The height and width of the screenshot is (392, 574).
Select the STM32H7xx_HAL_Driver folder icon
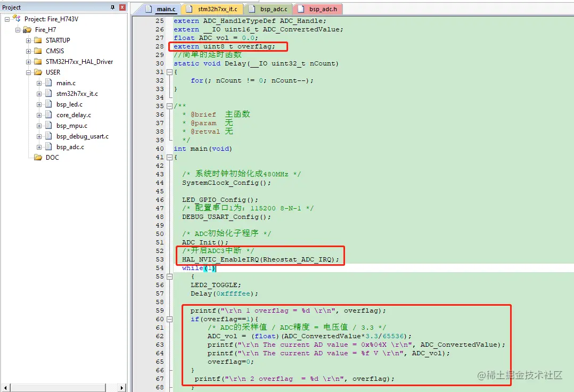(x=38, y=61)
